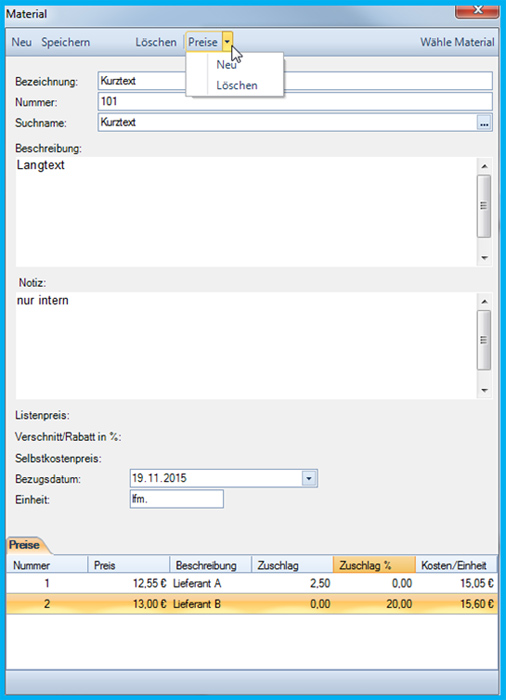Click the Beschreibung scrollbar up arrow

[x=484, y=167]
